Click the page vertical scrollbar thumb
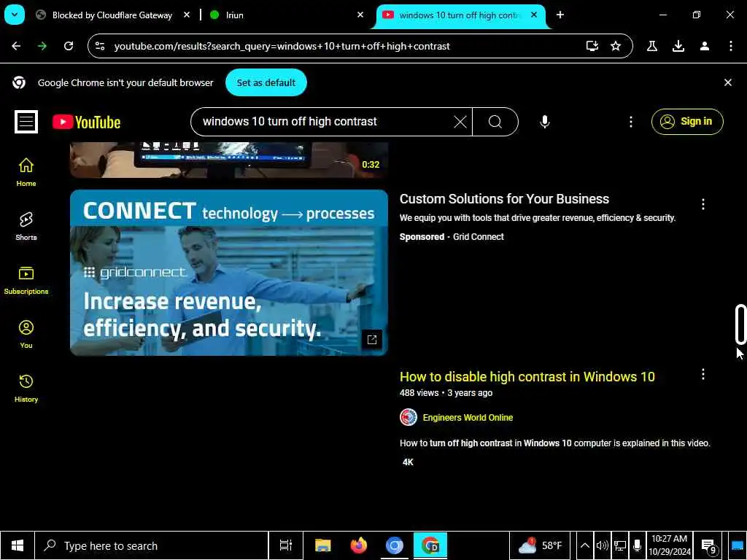Viewport: 747px width, 560px height. 740,324
